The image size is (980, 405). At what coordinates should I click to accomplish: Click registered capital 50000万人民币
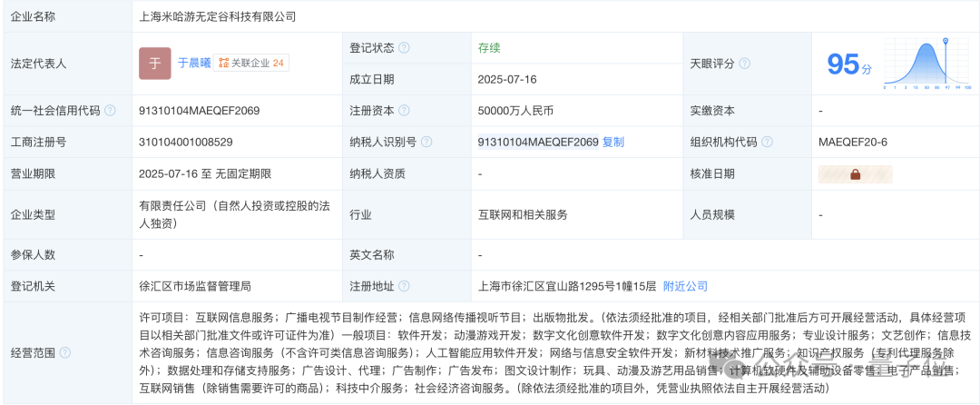515,111
